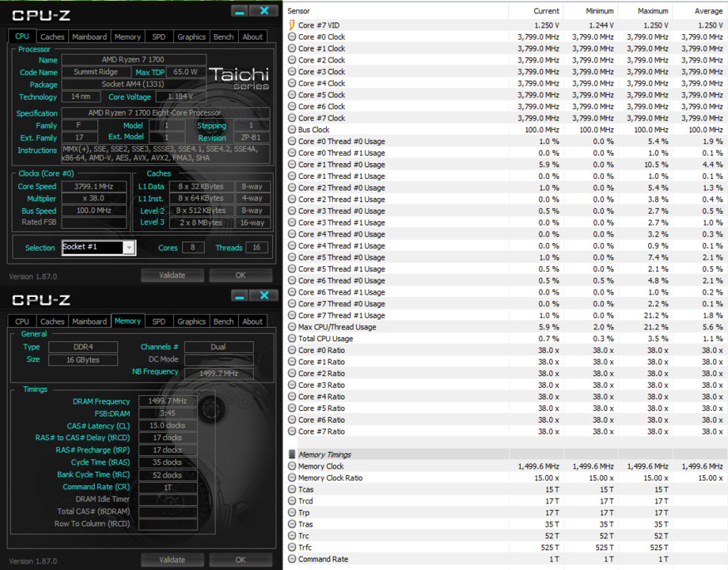Screen dimensions: 728x570
Task: Open Mainboard tab in top CPU-Z window
Action: 89,36
